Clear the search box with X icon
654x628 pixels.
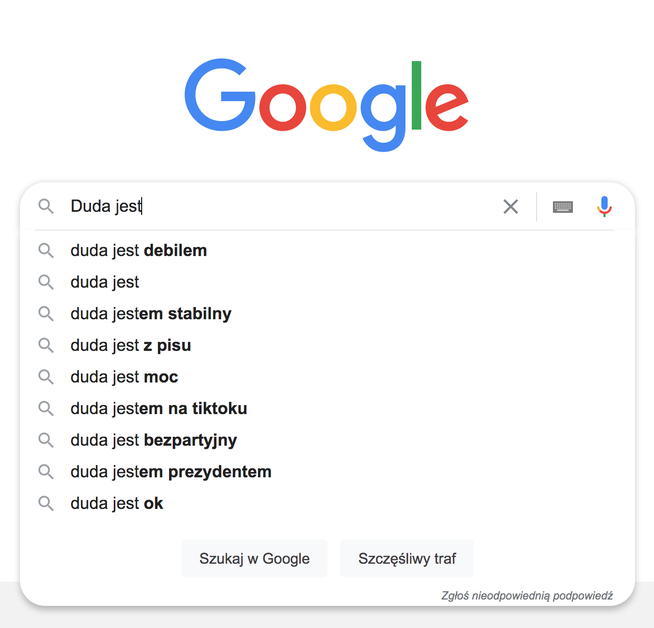(x=510, y=207)
